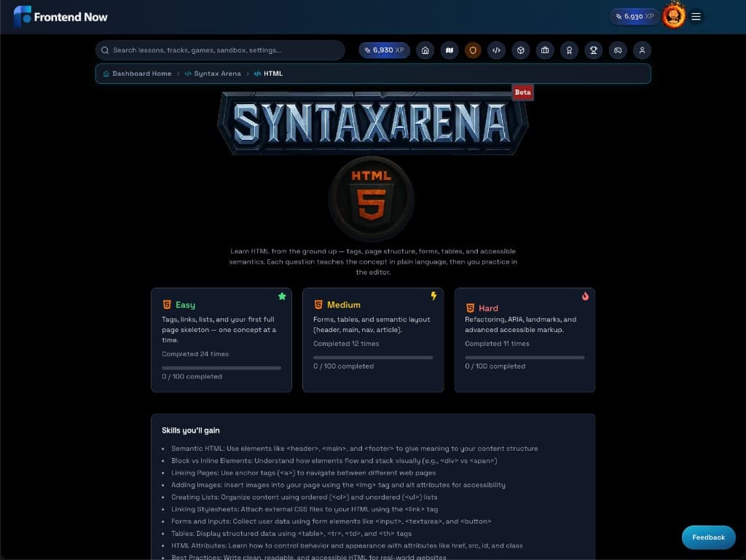Click the 'Linking Stylesheets' skill bullet

click(x=305, y=509)
